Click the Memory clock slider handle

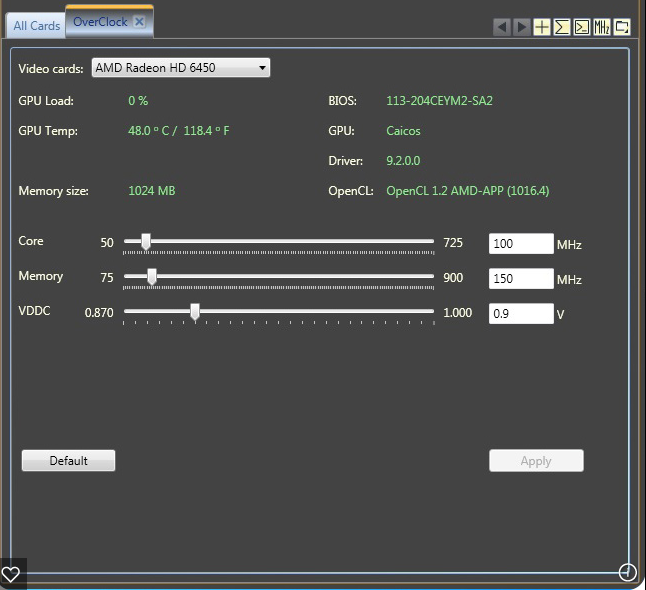point(152,277)
